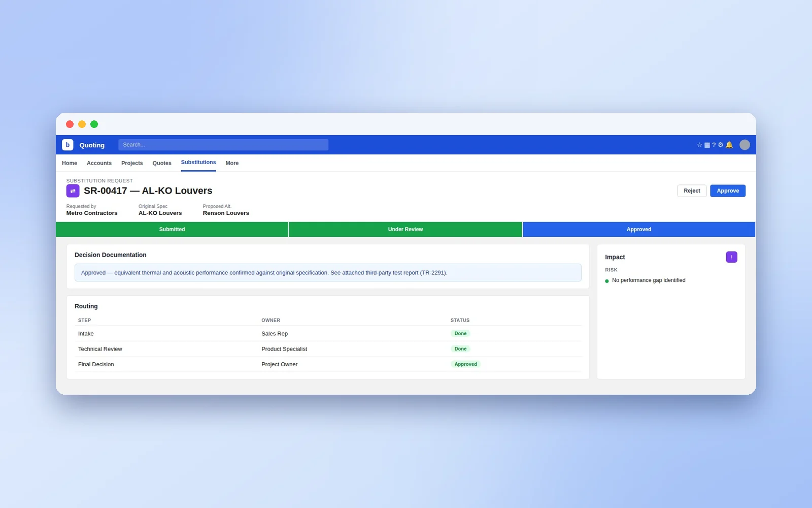Click the Done badge for Intake

coord(460,334)
